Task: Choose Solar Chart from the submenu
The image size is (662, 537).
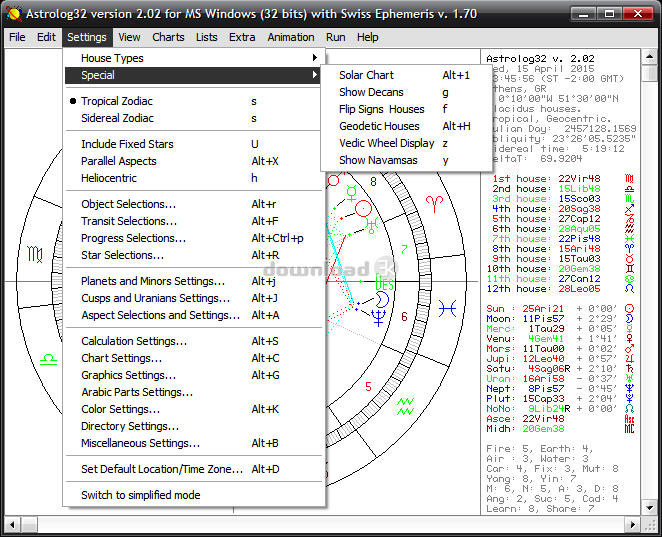Action: coord(406,75)
